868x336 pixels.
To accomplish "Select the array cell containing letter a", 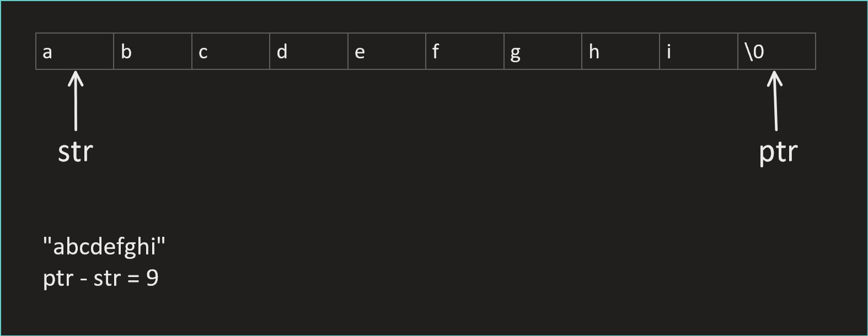I will click(x=75, y=51).
